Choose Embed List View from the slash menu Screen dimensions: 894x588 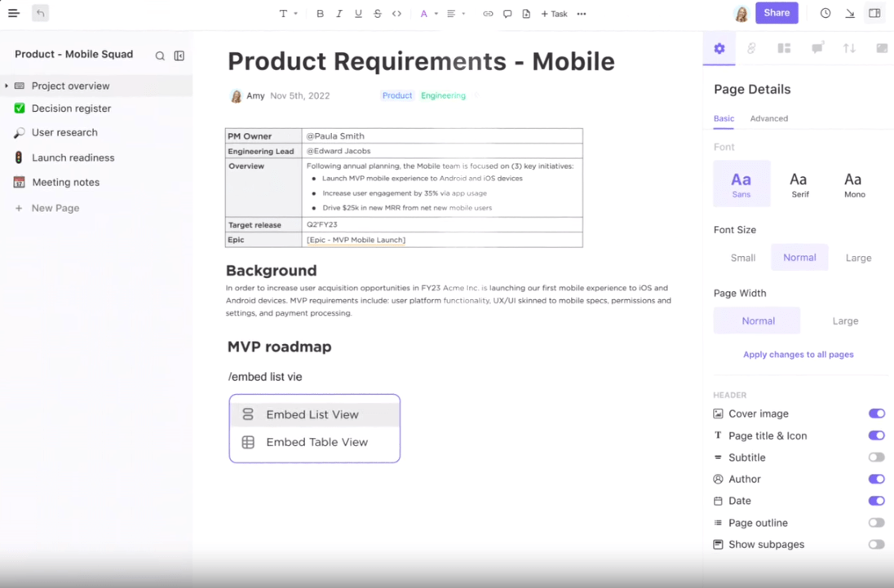pos(314,414)
